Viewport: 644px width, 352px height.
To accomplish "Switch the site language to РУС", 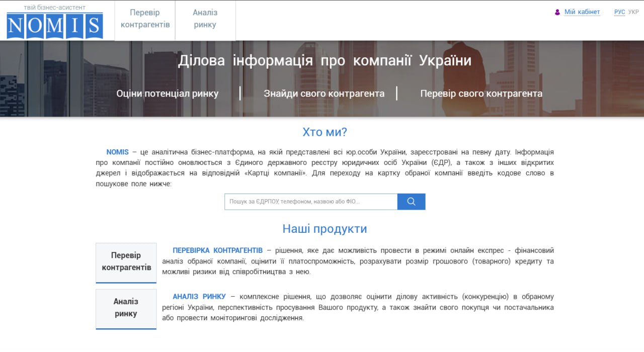I will pos(619,12).
